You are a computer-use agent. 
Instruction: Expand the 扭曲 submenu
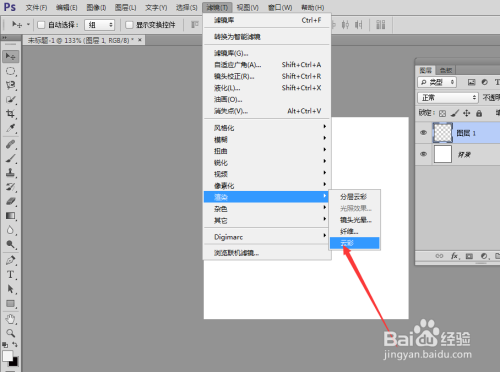coord(267,151)
